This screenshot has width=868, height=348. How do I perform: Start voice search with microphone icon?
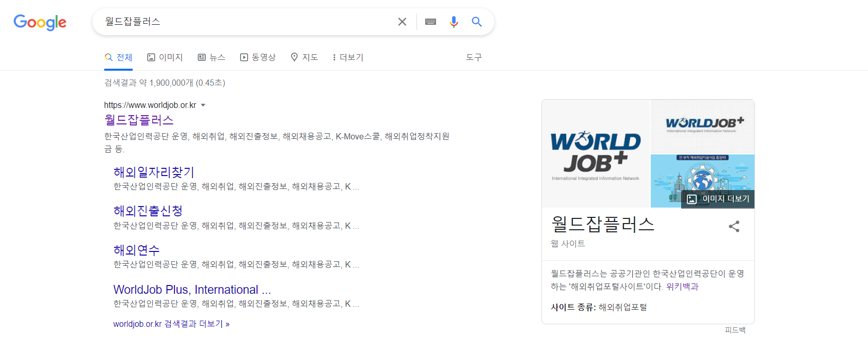pos(454,22)
